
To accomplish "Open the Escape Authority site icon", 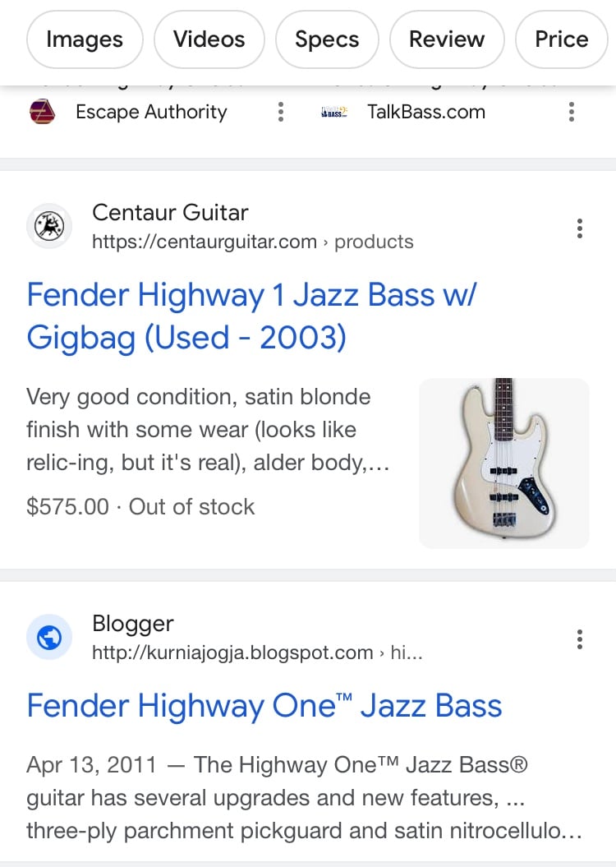I will coord(42,112).
